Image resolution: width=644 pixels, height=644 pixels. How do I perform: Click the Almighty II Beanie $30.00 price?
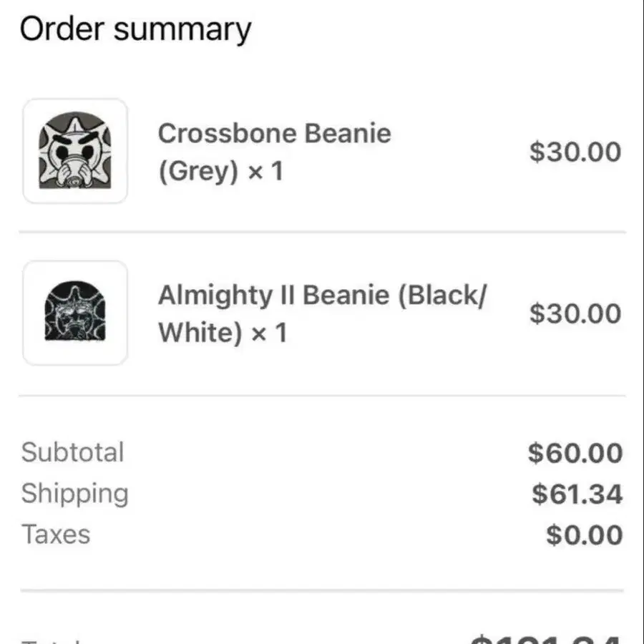point(575,313)
